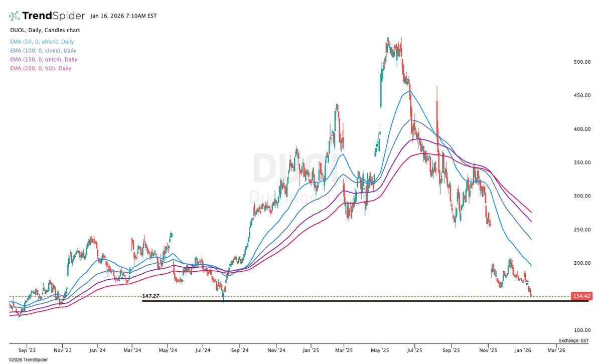
Task: Click the Jul '24 date axis label
Action: pos(203,350)
